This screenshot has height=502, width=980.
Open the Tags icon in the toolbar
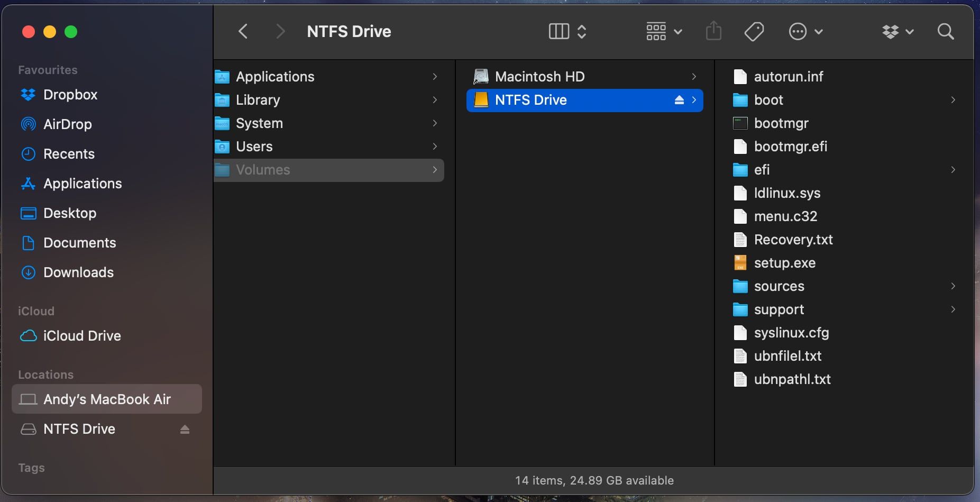753,32
